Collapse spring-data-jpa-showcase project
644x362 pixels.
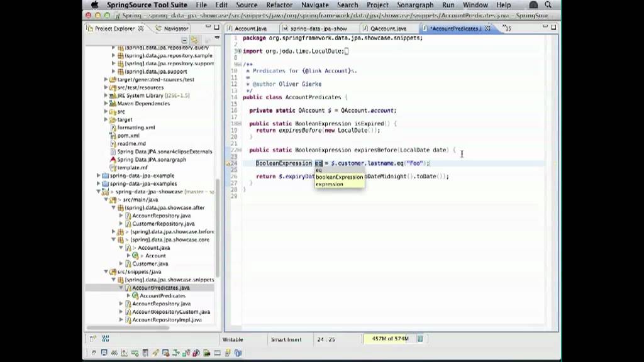pos(99,192)
